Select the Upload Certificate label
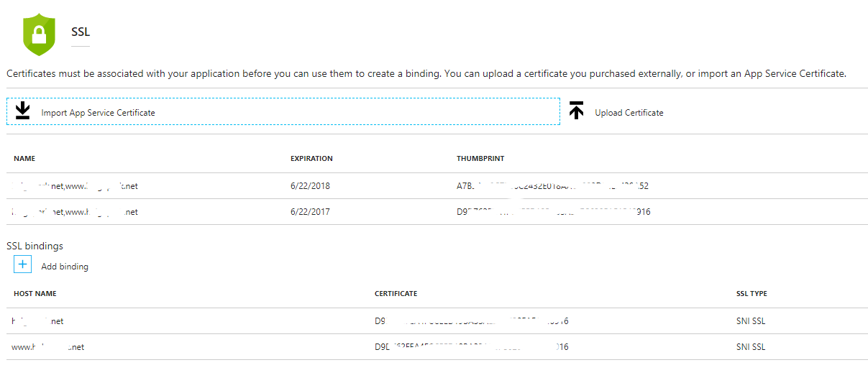Viewport: 868px width, 383px height. (629, 113)
